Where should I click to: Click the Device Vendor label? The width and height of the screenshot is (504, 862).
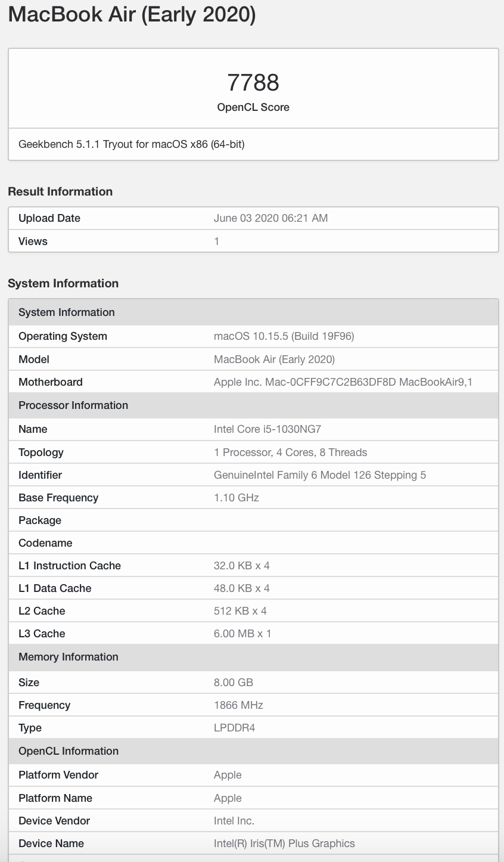(54, 821)
